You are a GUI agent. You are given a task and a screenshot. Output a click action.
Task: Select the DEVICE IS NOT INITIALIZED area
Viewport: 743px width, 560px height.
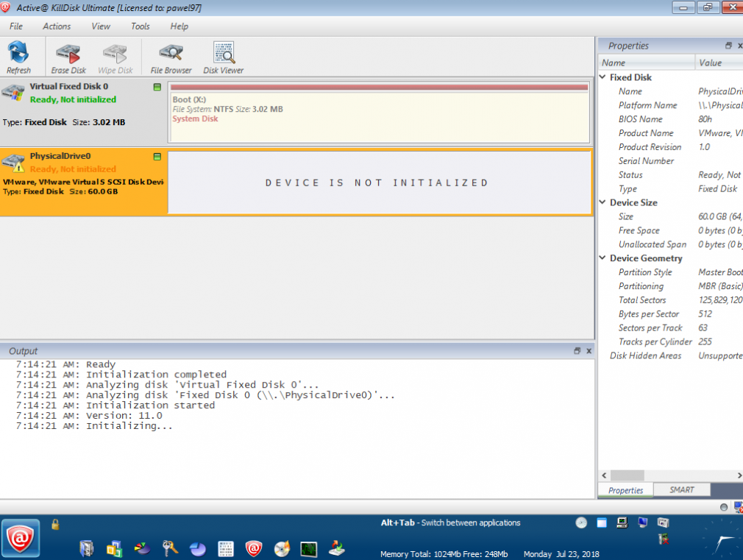[x=380, y=182]
